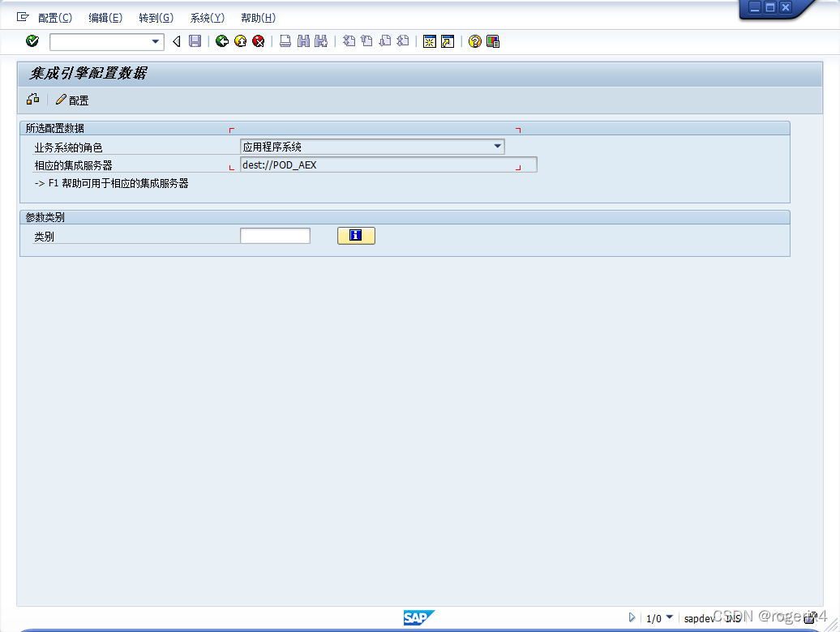Click the dest://POD_AEX server field
Screen dimensions: 840x632
[x=388, y=164]
